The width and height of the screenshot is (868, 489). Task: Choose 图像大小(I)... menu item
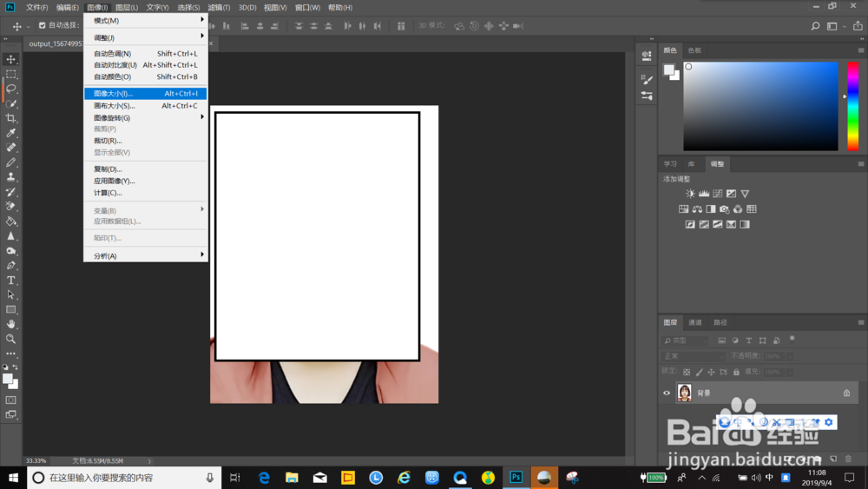point(146,94)
